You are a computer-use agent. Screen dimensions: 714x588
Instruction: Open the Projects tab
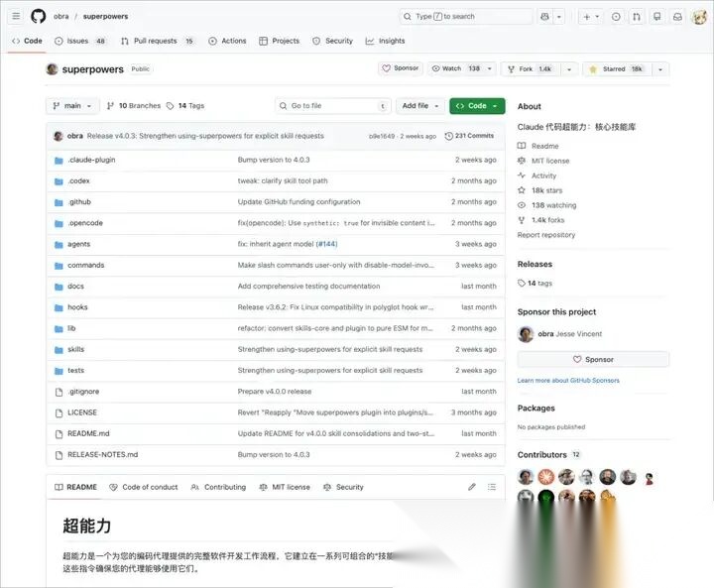pyautogui.click(x=279, y=41)
